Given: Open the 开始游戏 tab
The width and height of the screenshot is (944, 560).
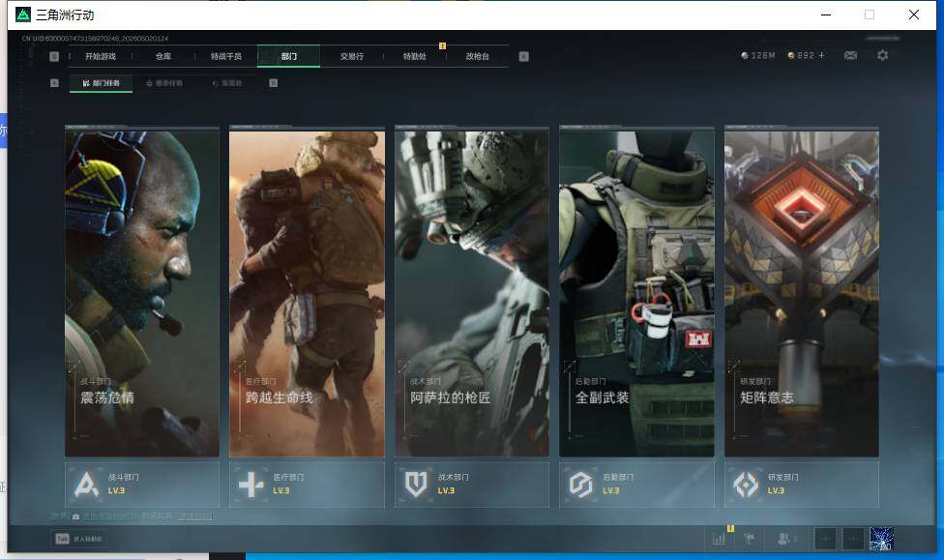Looking at the screenshot, I should tap(100, 56).
